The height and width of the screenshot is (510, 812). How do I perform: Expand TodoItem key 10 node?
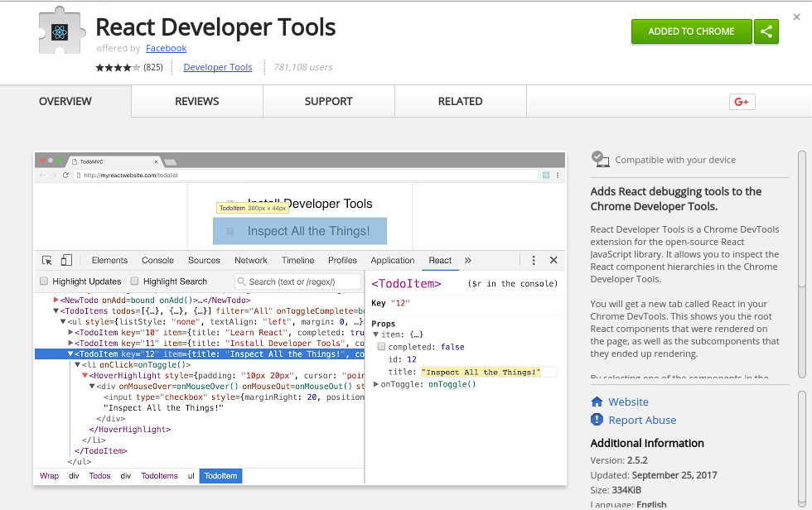tap(70, 333)
